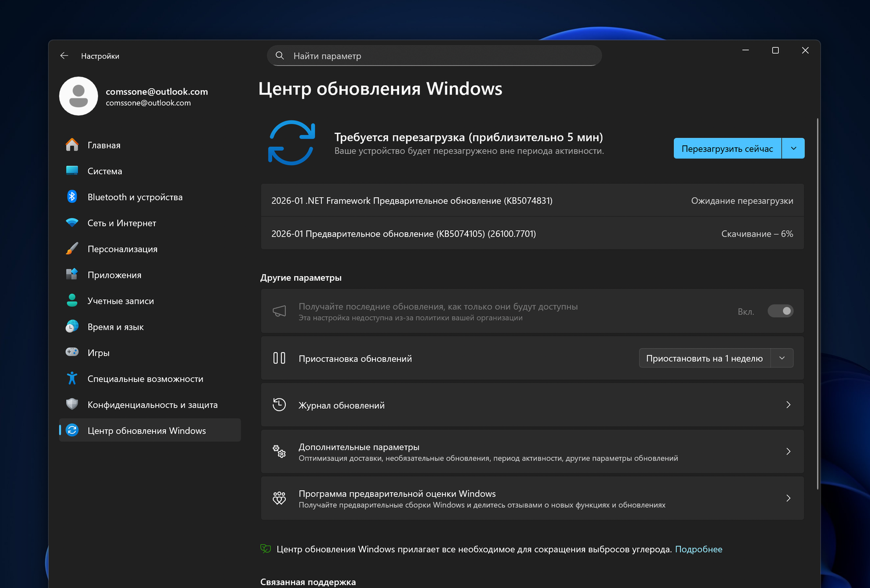The image size is (870, 588).
Task: Select Центр обновления Windows in sidebar
Action: (x=150, y=430)
